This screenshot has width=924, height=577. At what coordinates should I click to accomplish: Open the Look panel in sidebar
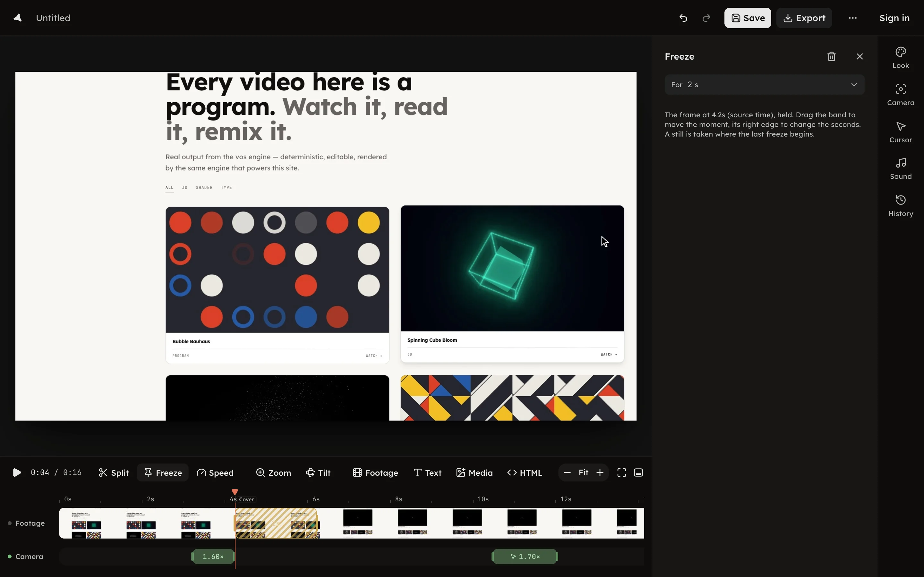click(x=900, y=58)
